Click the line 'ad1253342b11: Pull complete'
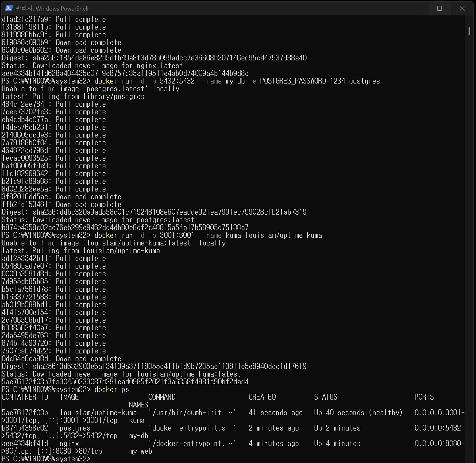This screenshot has height=463, width=476. (54, 258)
